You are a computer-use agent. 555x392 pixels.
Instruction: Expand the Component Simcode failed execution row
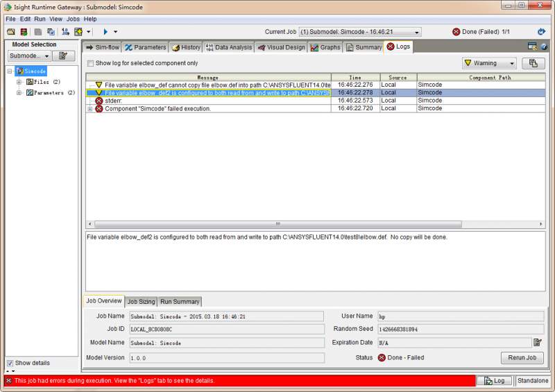(90, 109)
